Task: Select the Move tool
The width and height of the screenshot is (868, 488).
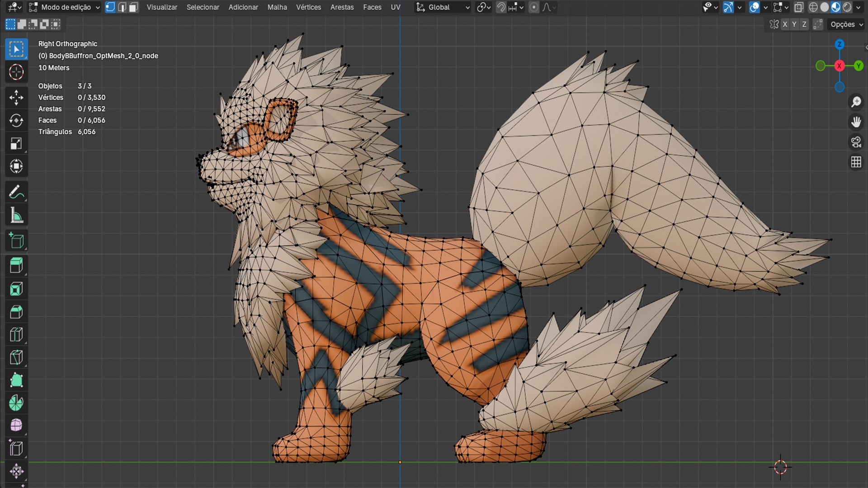Action: click(x=16, y=98)
